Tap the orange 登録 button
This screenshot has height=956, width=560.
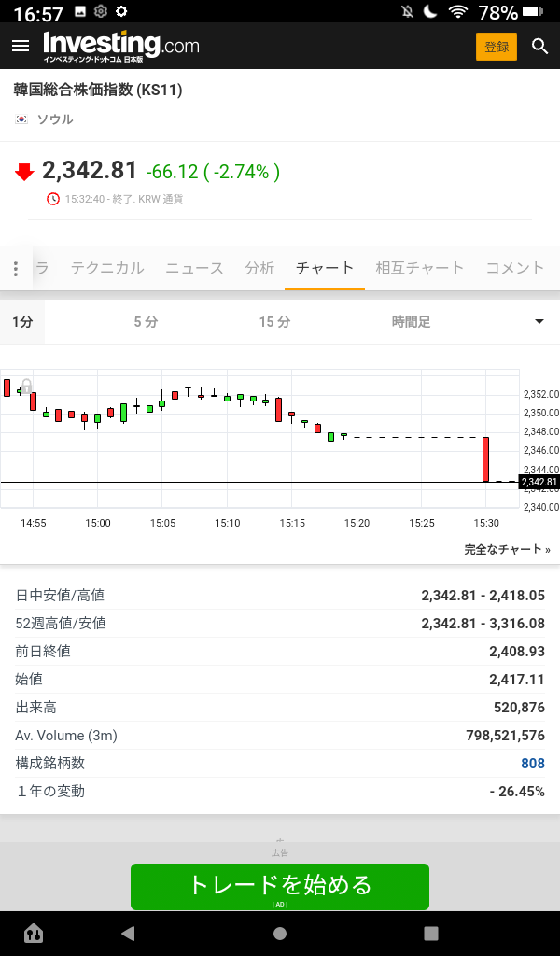click(496, 47)
